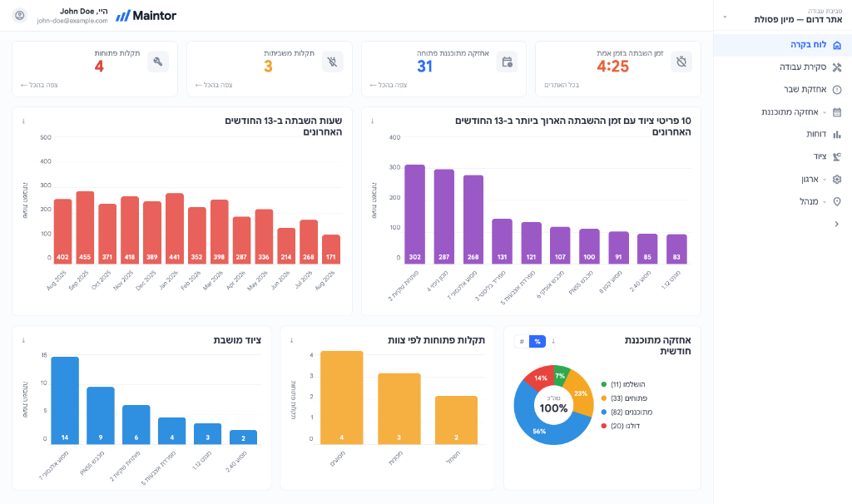Click the 7% green donut segment
852x504 pixels.
561,375
